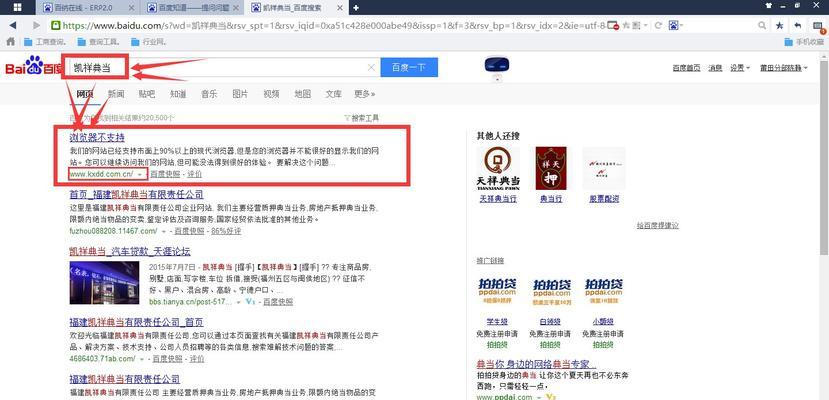This screenshot has width=829, height=400.
Task: Open 首页_福建凯祥典当有限责任公司 result
Action: [136, 194]
